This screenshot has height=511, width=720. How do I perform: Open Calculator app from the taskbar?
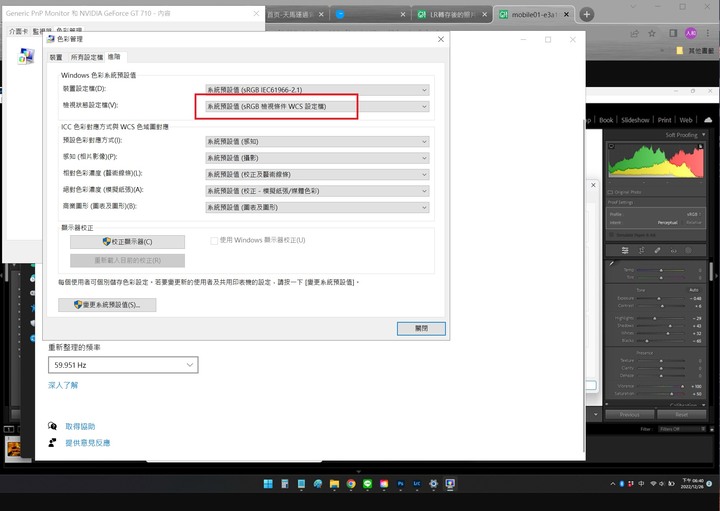click(285, 483)
